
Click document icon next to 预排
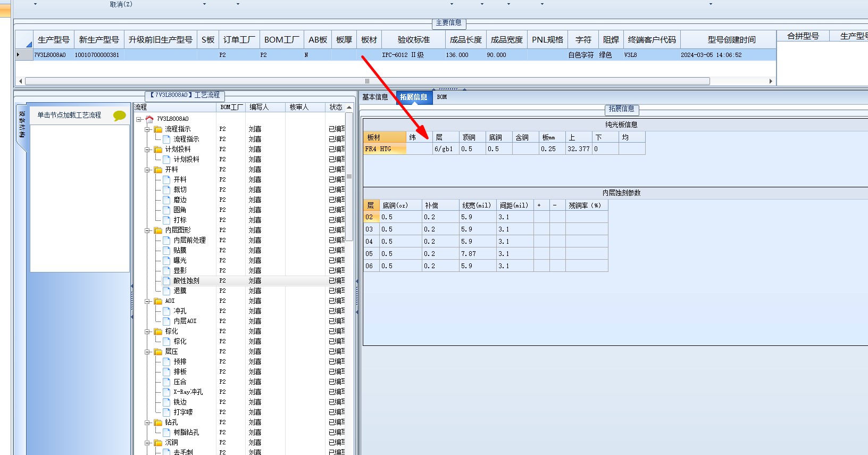[166, 361]
